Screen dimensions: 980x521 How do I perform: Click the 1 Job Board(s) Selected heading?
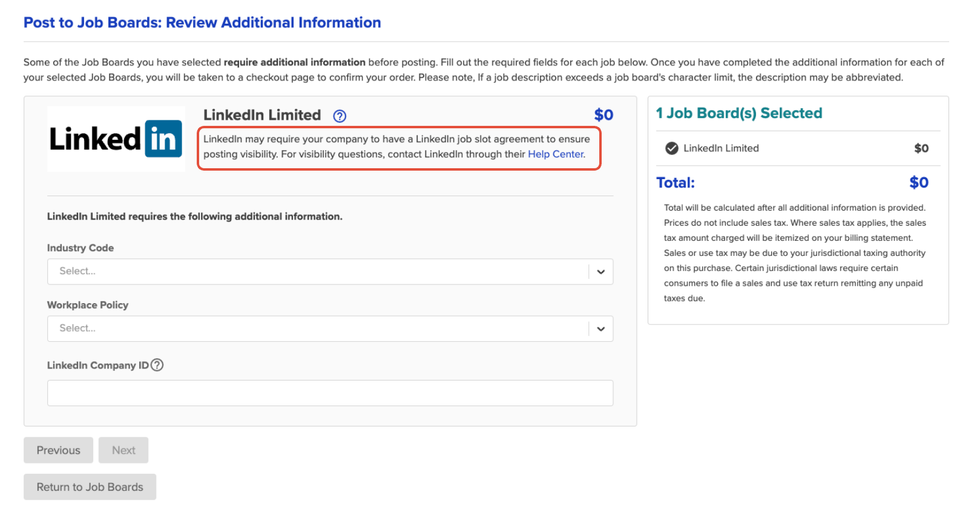pyautogui.click(x=739, y=113)
